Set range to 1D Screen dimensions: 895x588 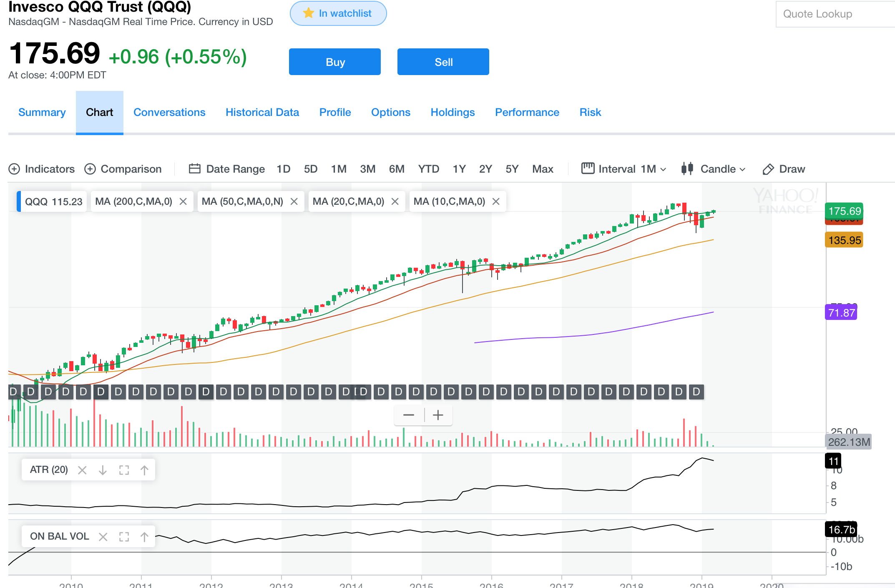[284, 169]
